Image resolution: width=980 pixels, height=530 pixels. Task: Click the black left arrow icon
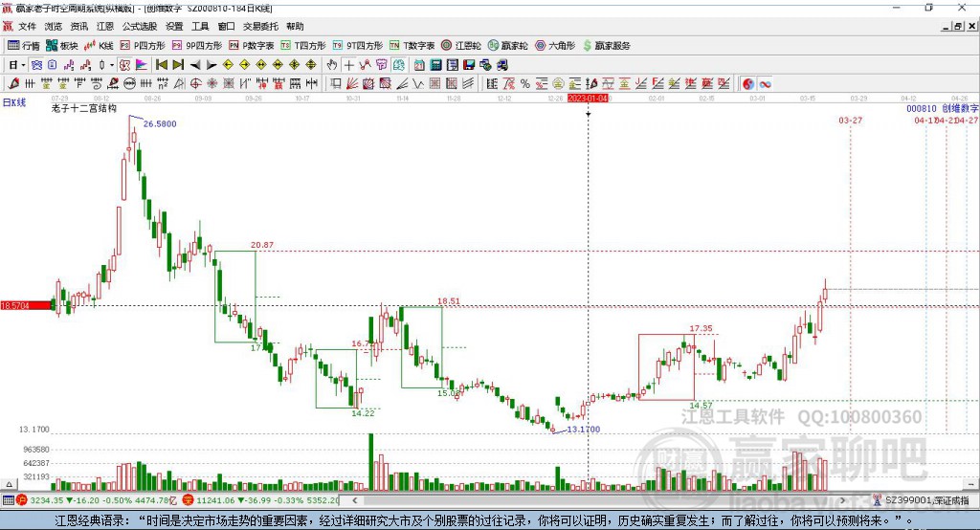pyautogui.click(x=195, y=65)
